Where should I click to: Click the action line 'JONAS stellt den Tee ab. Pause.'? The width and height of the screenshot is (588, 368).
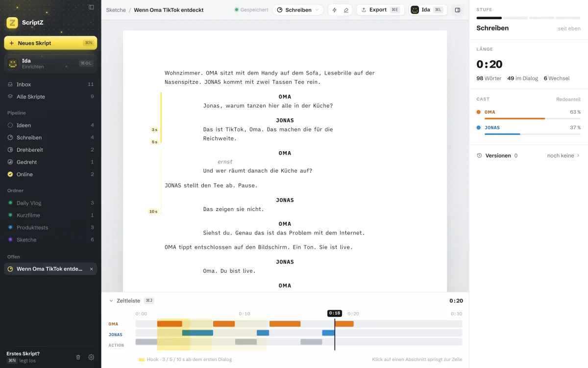click(211, 185)
